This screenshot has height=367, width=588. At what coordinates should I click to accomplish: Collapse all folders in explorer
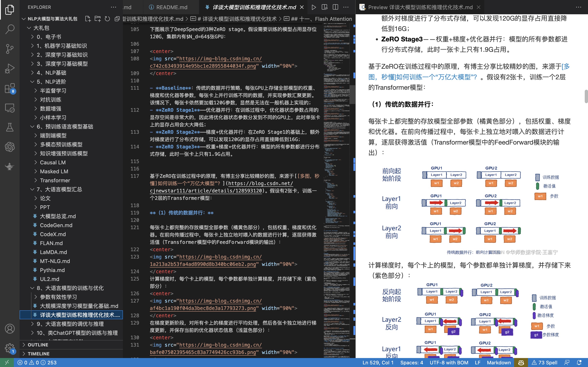coord(117,19)
